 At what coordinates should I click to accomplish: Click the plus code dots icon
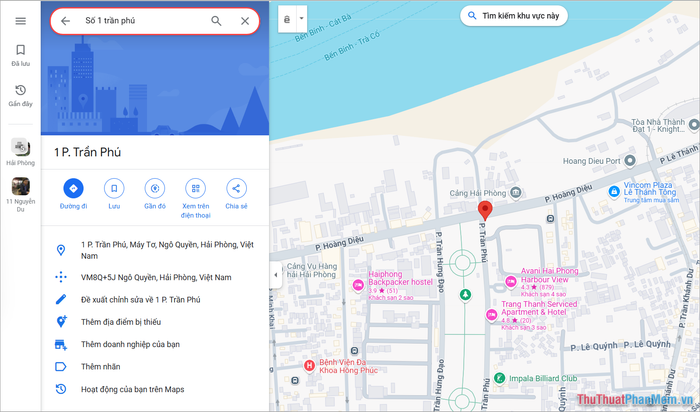pos(61,277)
